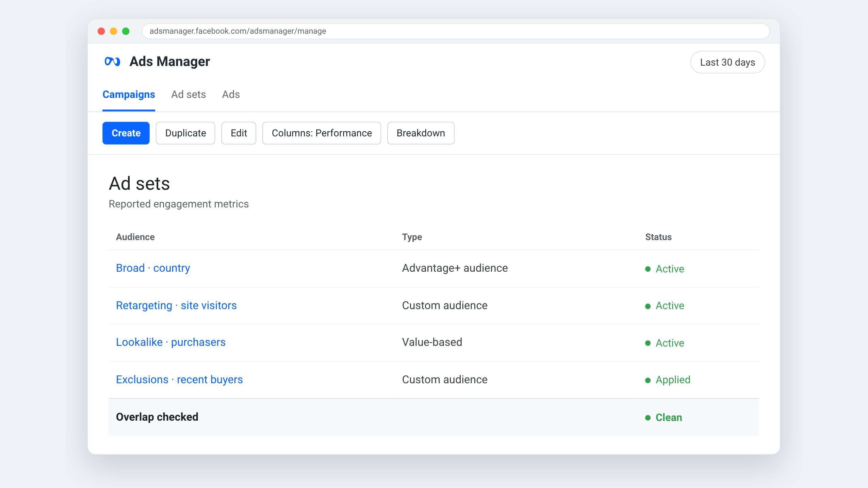Screen dimensions: 868x488
Task: Click the Clean overlap status
Action: (664, 417)
